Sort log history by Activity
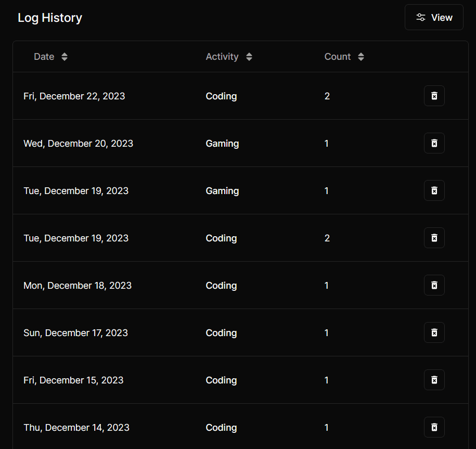476x449 pixels. [x=229, y=57]
